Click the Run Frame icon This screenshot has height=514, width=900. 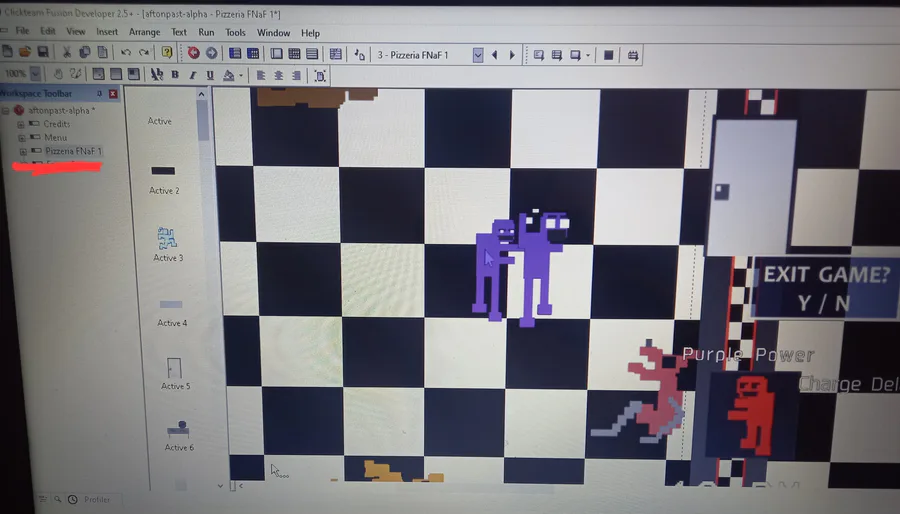575,55
